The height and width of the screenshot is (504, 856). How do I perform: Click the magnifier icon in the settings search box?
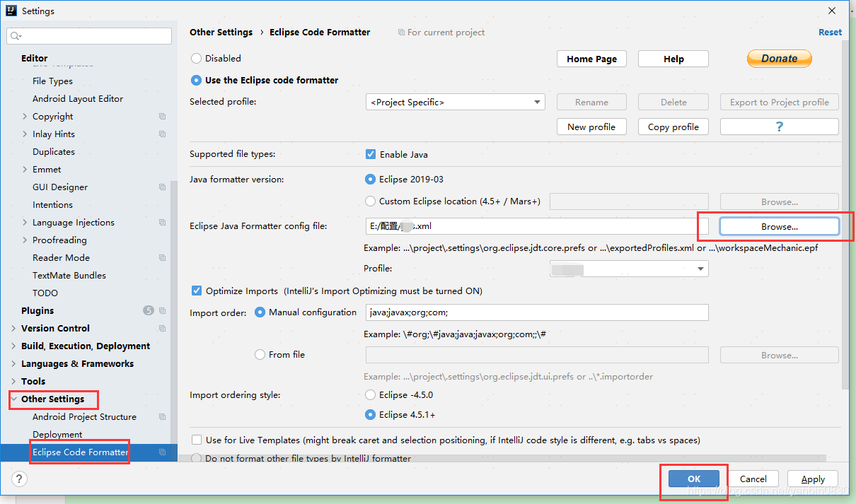16,35
